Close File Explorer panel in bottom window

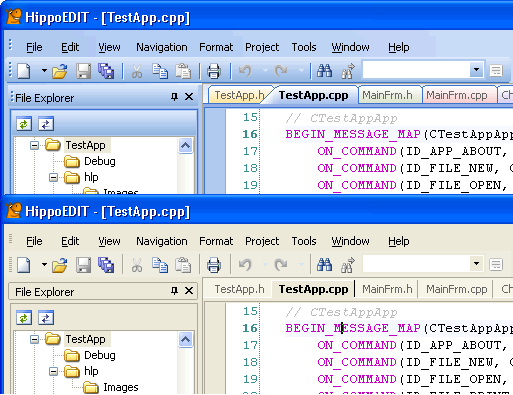tap(189, 291)
